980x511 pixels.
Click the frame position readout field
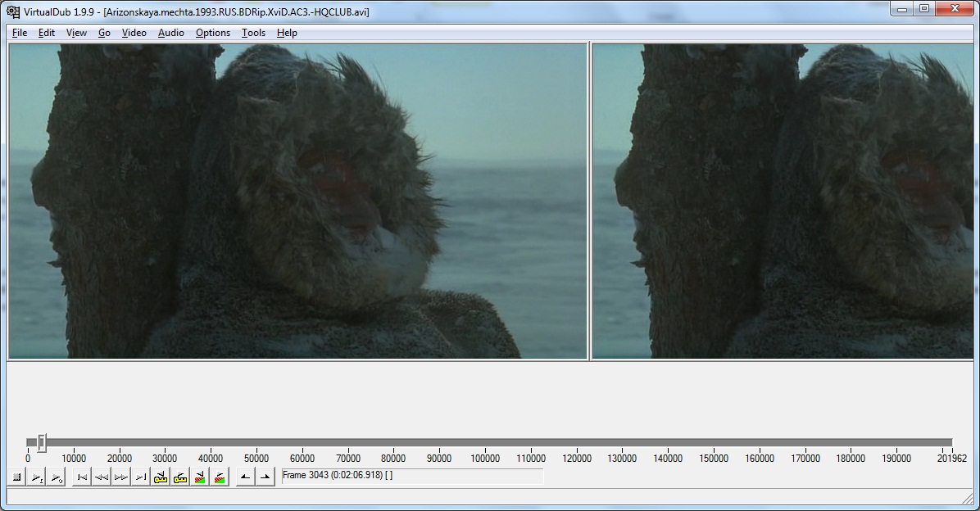[412, 476]
